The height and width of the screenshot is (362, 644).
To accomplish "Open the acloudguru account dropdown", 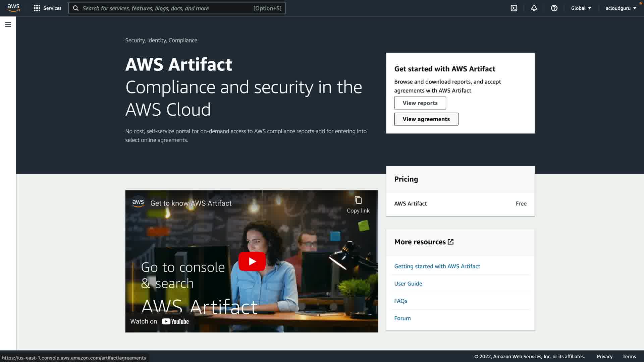I will [621, 8].
